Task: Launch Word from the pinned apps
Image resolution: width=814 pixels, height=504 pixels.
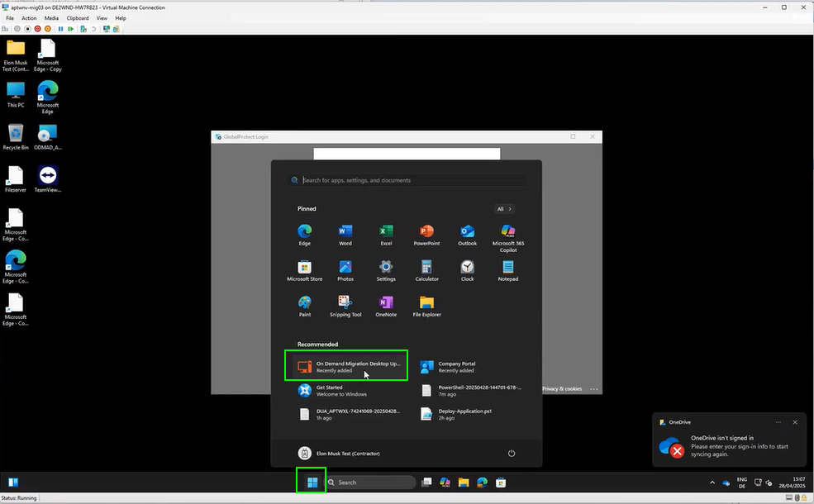Action: tap(345, 235)
